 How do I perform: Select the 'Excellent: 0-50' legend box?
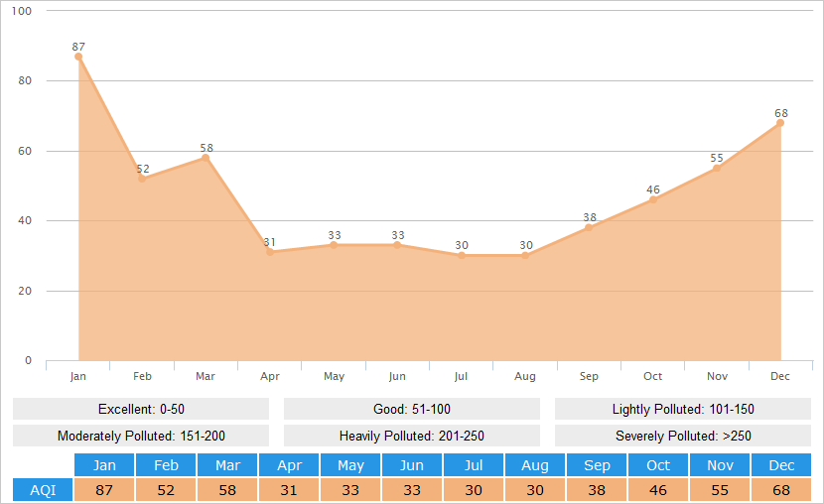[141, 409]
